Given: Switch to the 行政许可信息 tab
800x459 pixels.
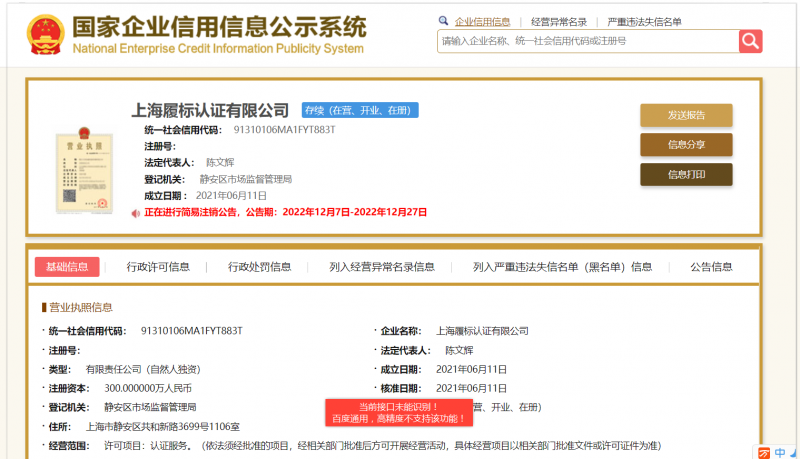Looking at the screenshot, I should 158,267.
